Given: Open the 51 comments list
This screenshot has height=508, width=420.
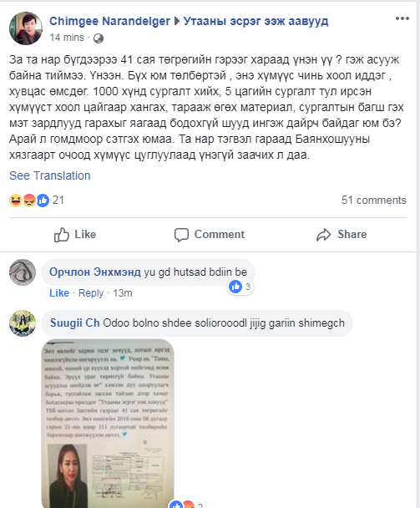Looking at the screenshot, I should 374,201.
